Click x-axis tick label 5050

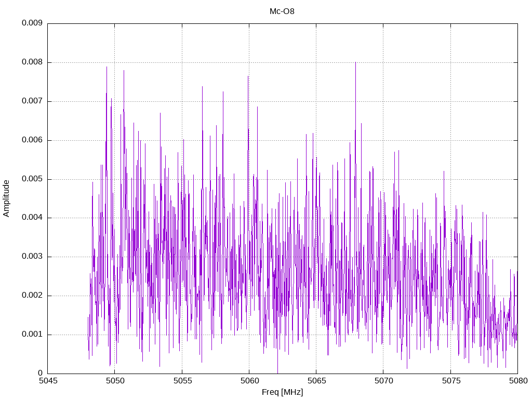(x=115, y=381)
